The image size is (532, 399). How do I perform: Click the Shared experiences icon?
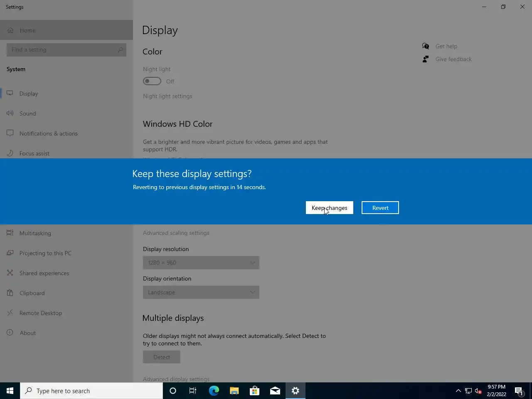pos(10,273)
